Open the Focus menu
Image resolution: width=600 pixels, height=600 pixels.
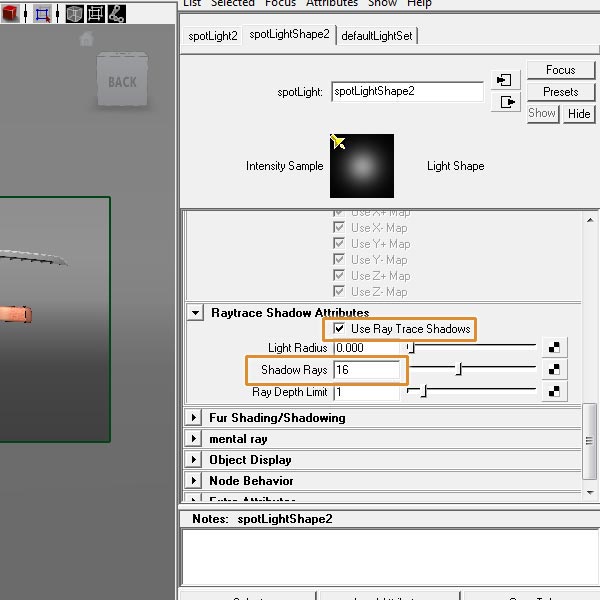(280, 3)
